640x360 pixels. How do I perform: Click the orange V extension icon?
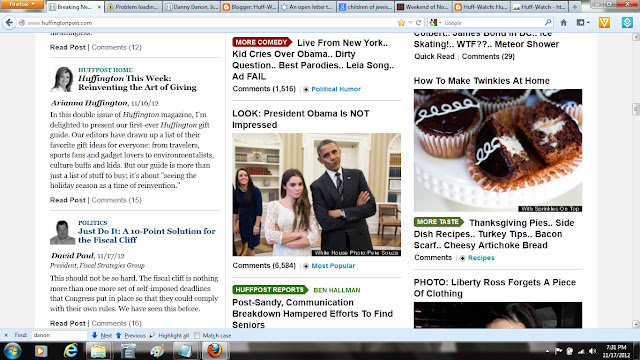604,23
